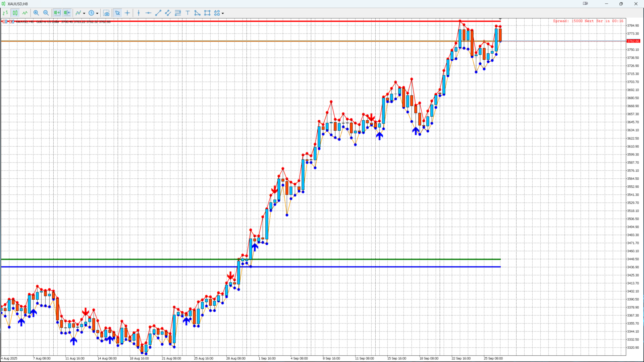Viewport: 644px width, 362px height.
Task: Take a chart screenshot
Action: pyautogui.click(x=106, y=13)
